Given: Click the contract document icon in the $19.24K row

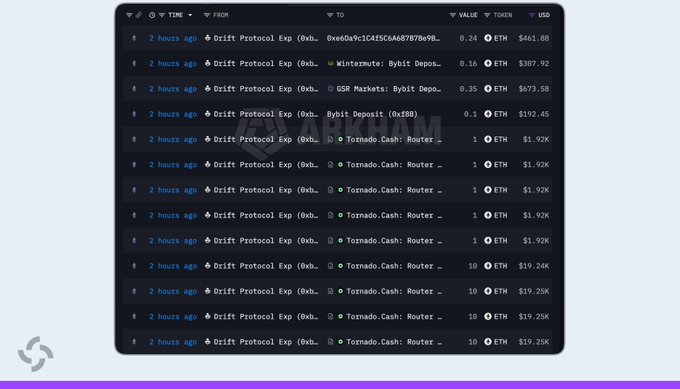Looking at the screenshot, I should 330,266.
